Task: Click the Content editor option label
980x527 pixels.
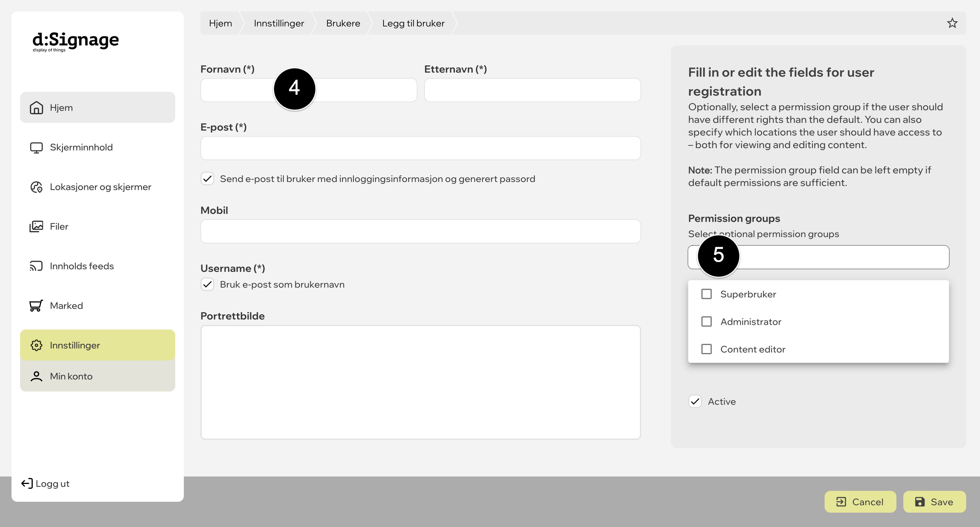Action: [x=753, y=349]
